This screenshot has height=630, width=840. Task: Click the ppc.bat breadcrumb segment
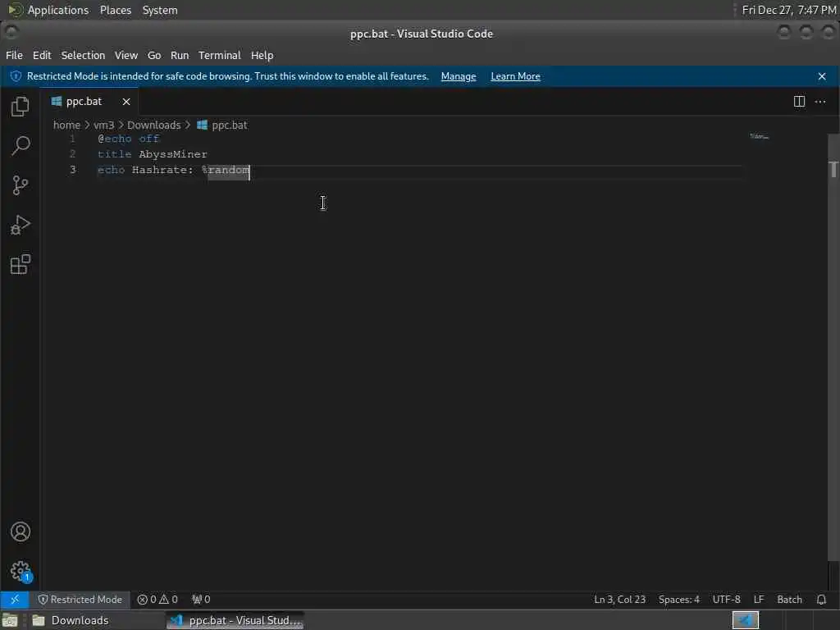[x=222, y=125]
